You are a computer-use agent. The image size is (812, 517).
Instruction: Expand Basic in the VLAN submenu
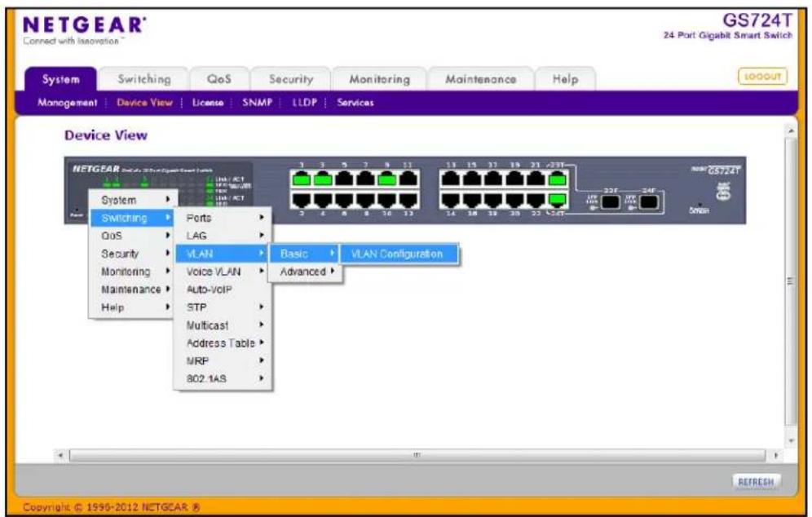(x=305, y=254)
